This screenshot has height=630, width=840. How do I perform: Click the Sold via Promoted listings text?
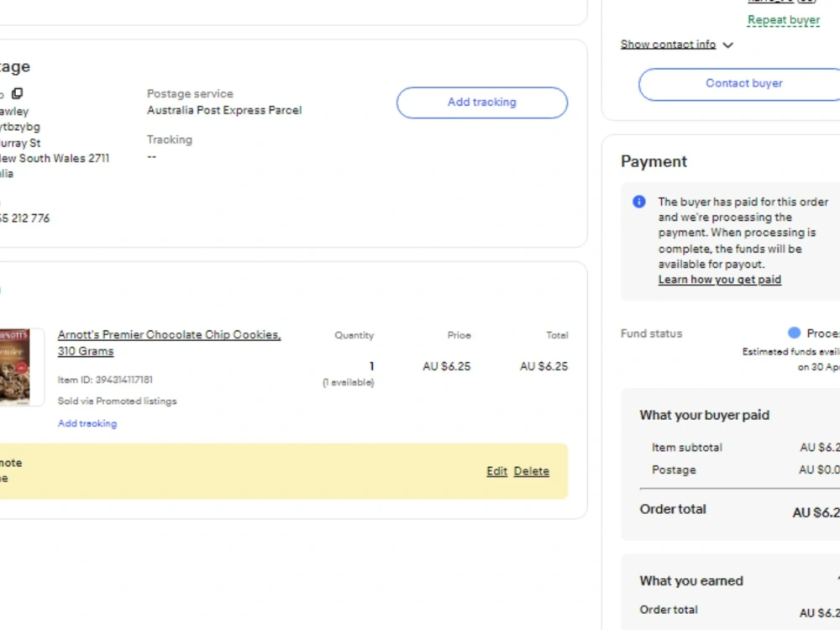pyautogui.click(x=117, y=402)
